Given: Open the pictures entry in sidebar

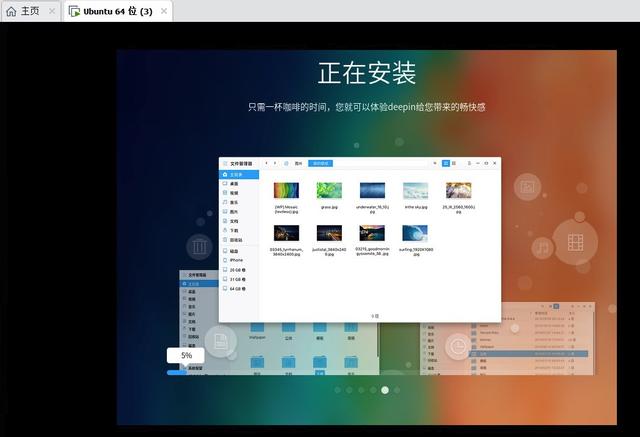Looking at the screenshot, I should [x=239, y=212].
